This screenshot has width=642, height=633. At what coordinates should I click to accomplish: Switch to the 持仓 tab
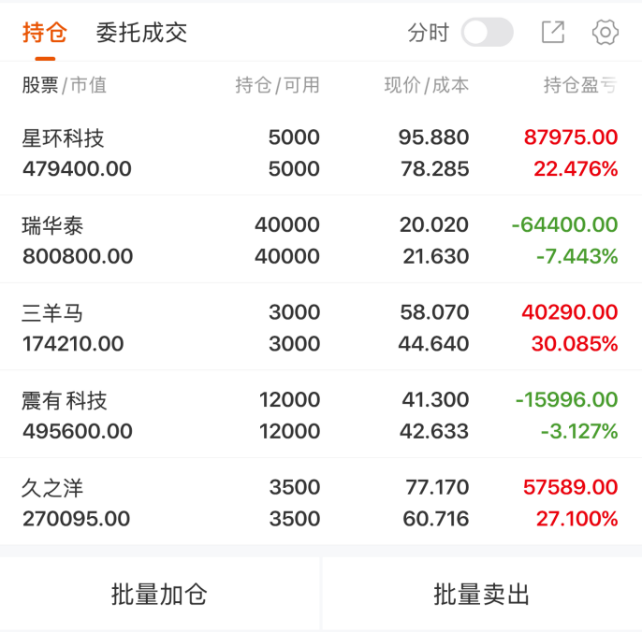click(x=45, y=32)
